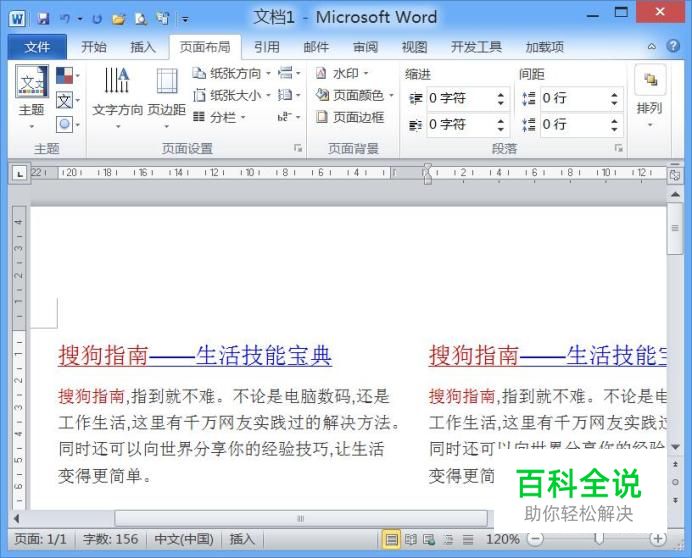Open 水印 watermark menu

(342, 73)
